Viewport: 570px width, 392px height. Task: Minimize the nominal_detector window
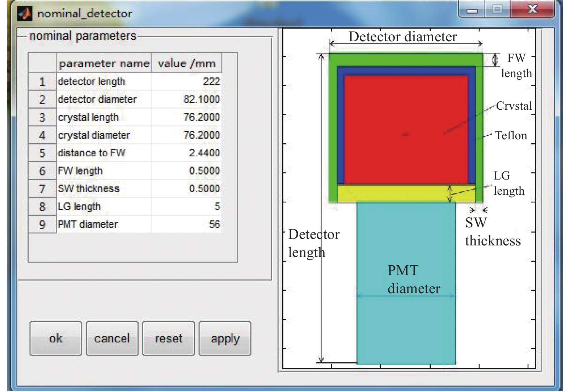click(472, 10)
